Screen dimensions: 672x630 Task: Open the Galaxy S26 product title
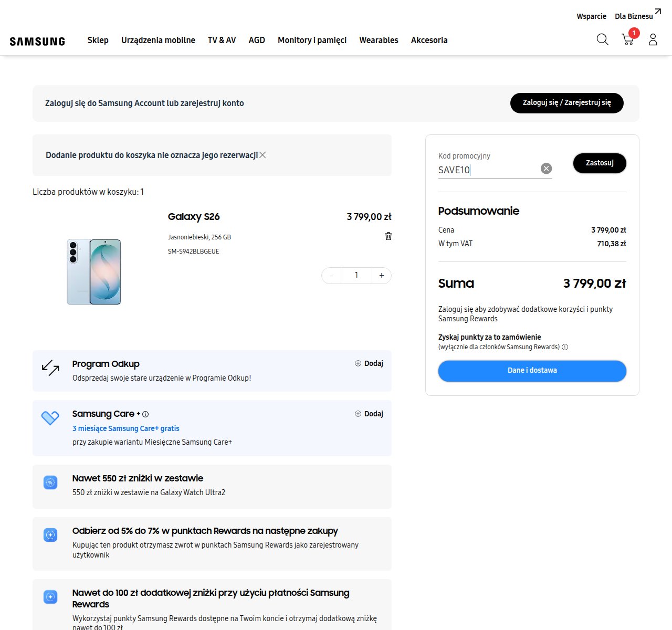[x=194, y=217]
